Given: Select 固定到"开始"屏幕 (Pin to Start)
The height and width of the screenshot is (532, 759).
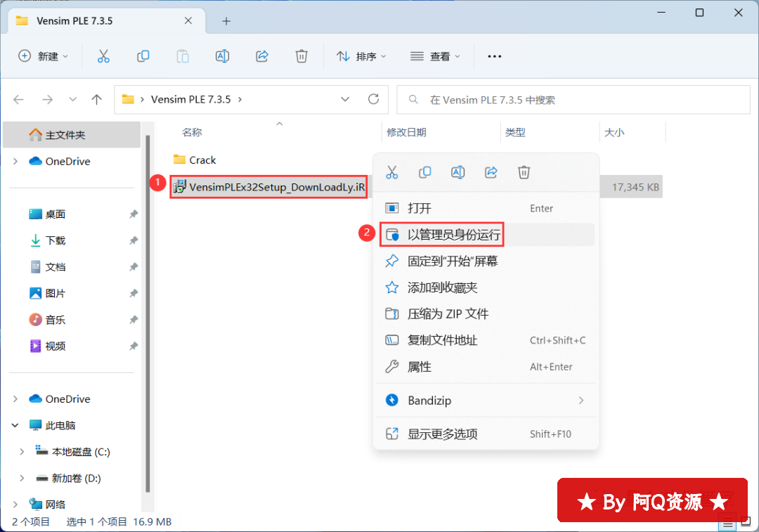Looking at the screenshot, I should (486, 261).
